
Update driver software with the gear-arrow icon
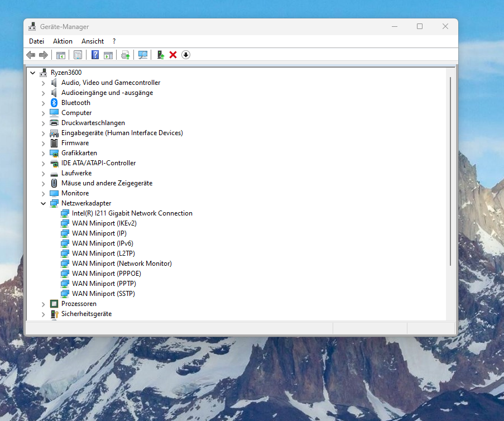pyautogui.click(x=125, y=54)
